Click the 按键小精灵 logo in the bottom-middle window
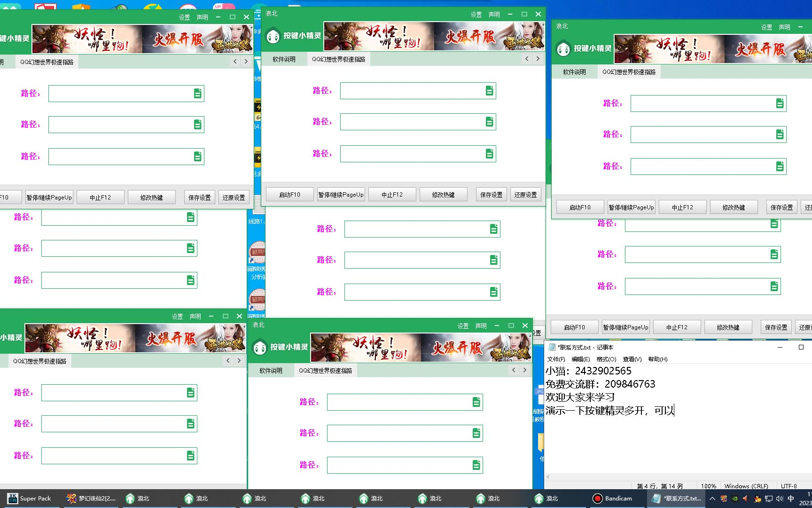 click(280, 347)
